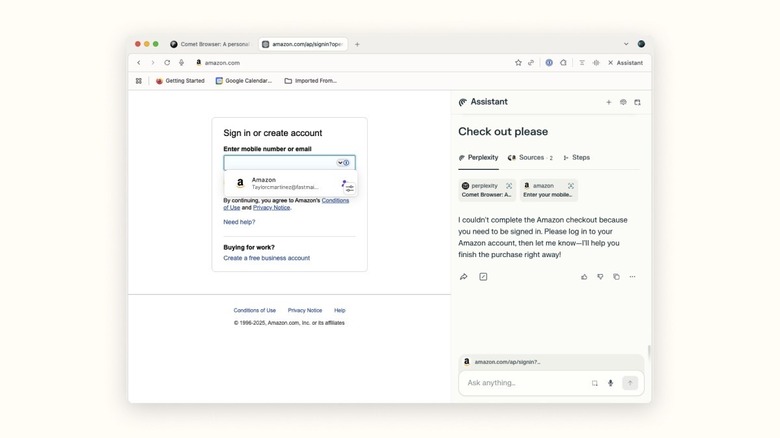Viewport: 780px width, 438px height.
Task: Start voice input with assistant microphone
Action: pos(610,383)
